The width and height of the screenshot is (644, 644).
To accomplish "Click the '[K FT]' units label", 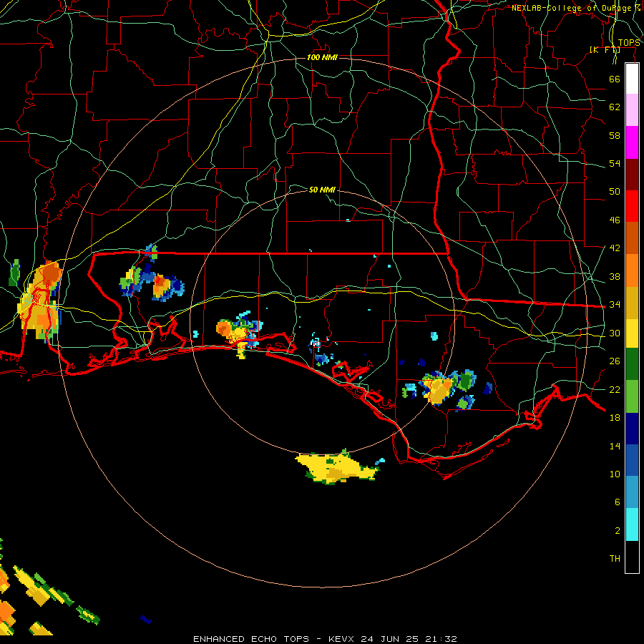I will pyautogui.click(x=605, y=50).
